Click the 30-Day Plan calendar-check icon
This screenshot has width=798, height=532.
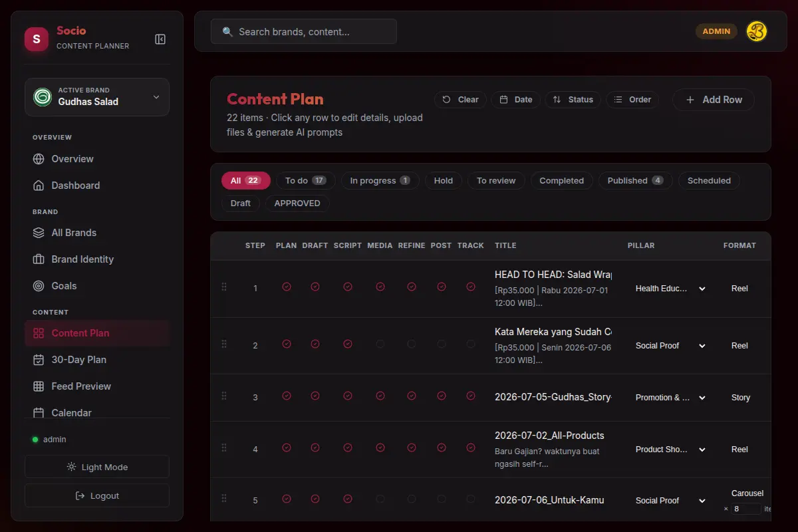(x=39, y=360)
